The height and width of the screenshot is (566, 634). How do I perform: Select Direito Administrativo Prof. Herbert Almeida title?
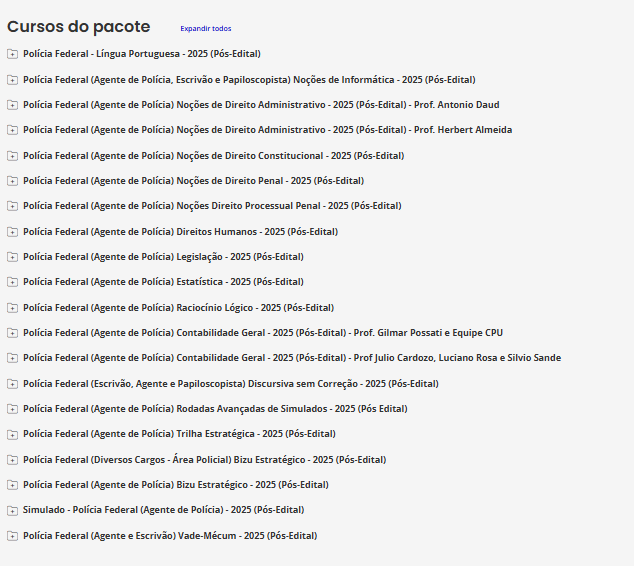[x=268, y=130]
